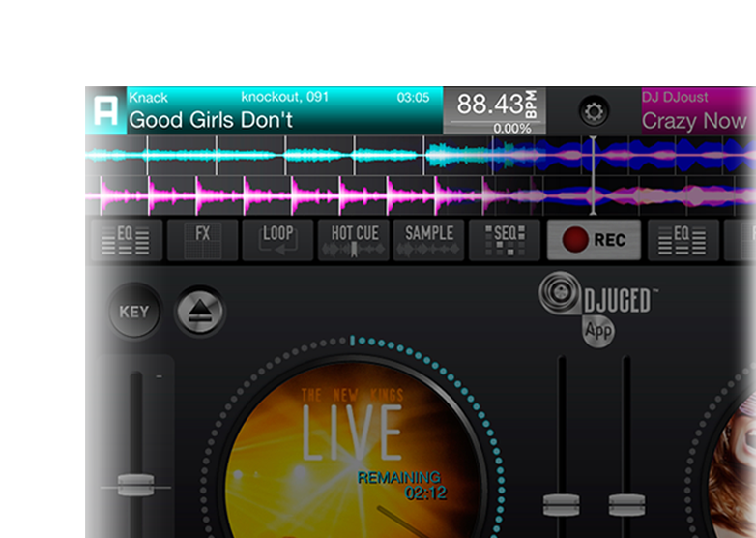
Task: Open settings with the gear icon
Action: [594, 111]
